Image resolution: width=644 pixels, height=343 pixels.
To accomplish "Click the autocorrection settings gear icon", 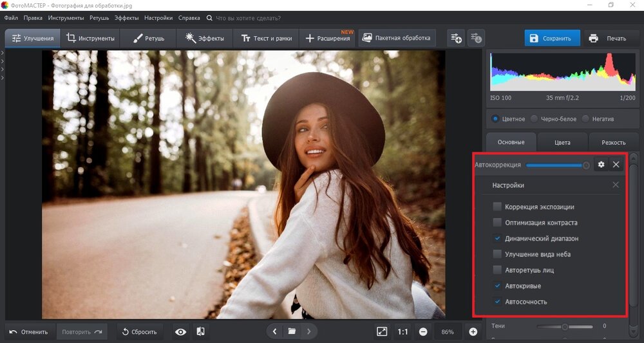I will (x=601, y=165).
